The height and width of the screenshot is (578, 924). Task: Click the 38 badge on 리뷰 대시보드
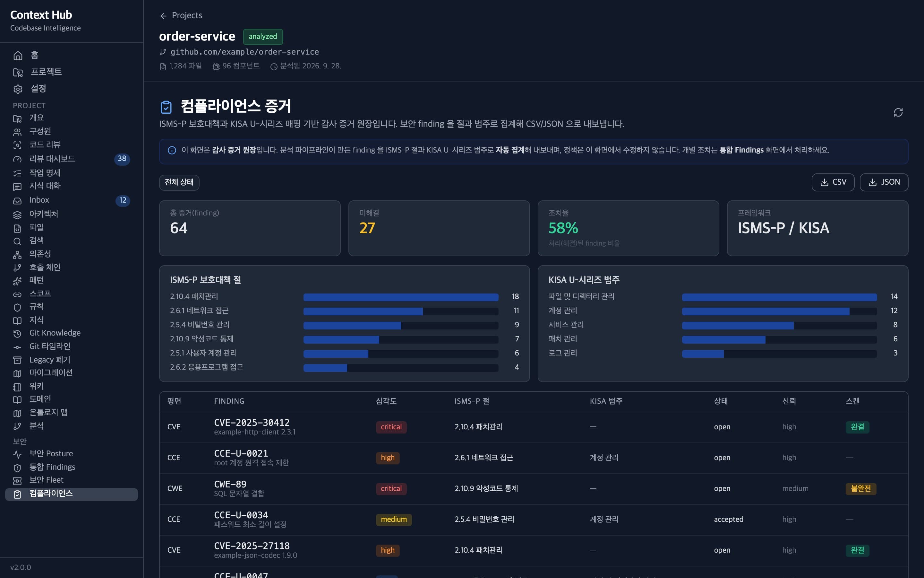click(122, 159)
